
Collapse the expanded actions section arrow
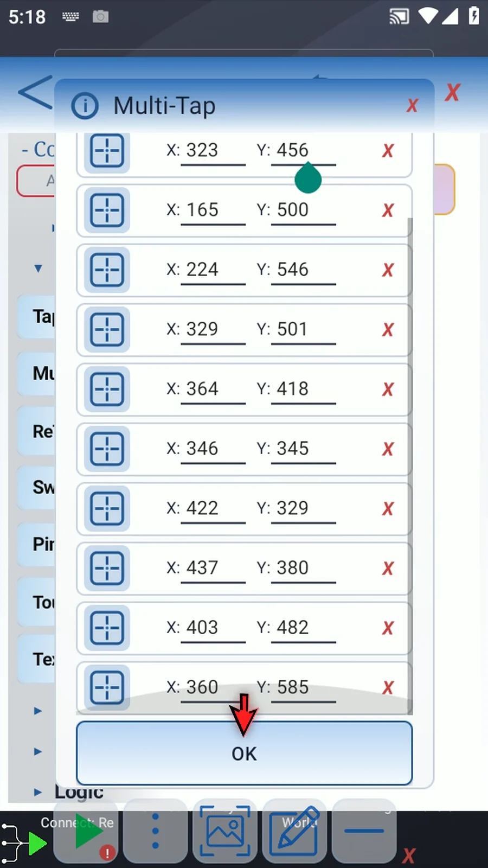pyautogui.click(x=38, y=268)
